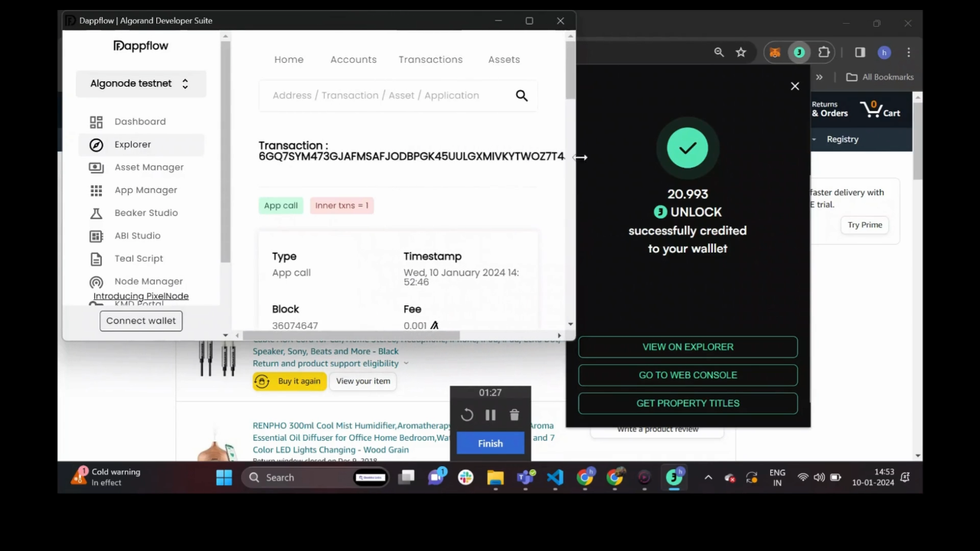Expand Return and product support eligibility
Viewport: 980px width, 551px height.
coord(331,364)
